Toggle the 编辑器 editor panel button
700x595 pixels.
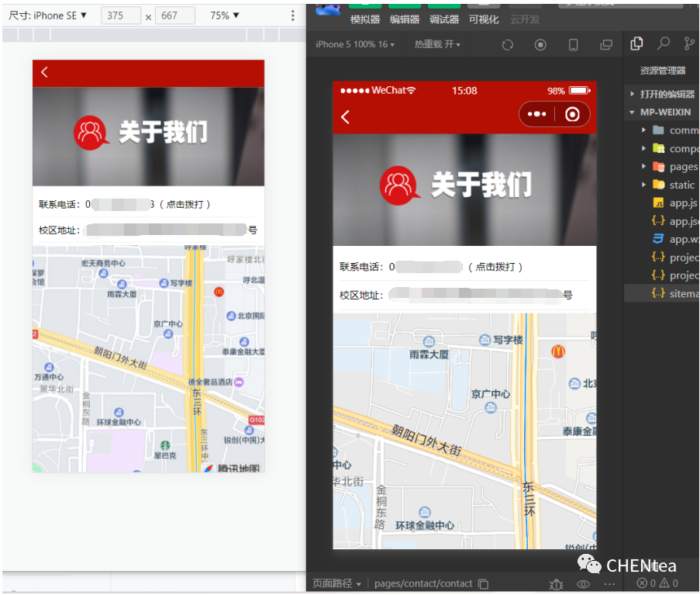click(x=405, y=14)
